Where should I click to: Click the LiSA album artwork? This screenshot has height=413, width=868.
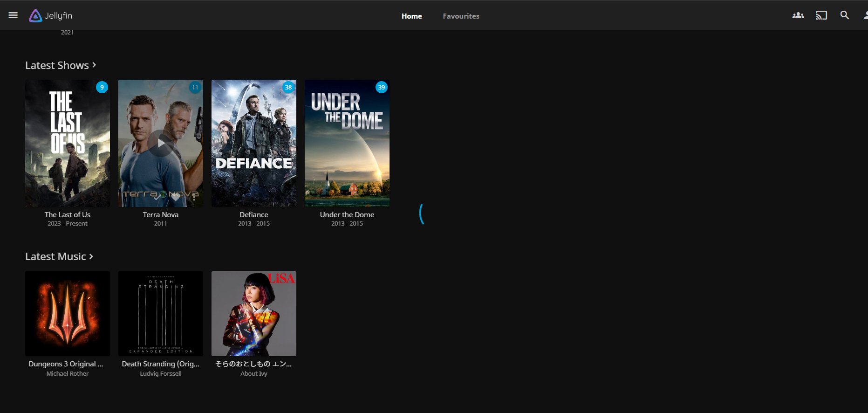click(x=253, y=313)
